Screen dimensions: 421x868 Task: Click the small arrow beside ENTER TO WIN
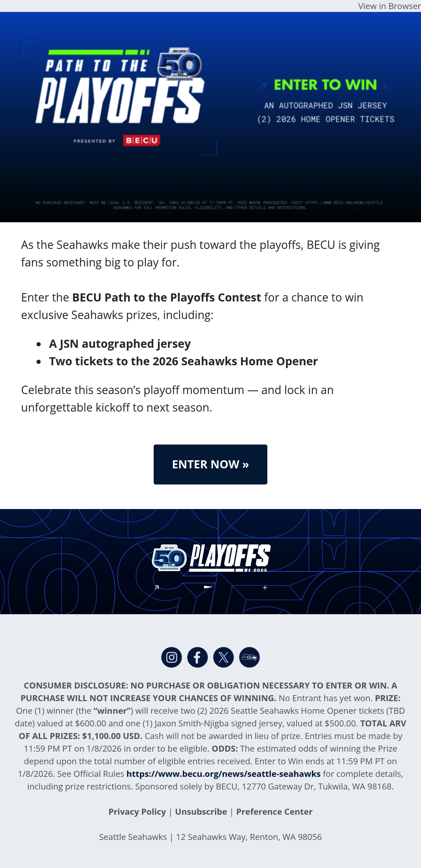pyautogui.click(x=262, y=86)
